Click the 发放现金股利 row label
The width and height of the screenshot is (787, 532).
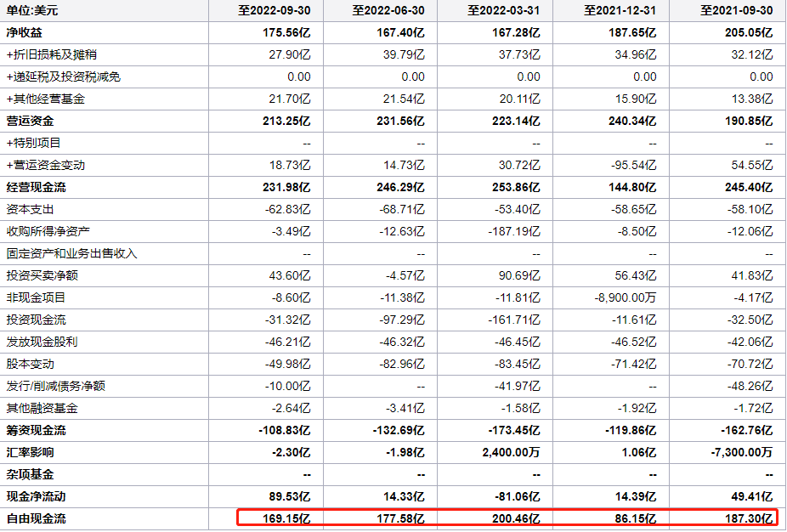coord(42,342)
